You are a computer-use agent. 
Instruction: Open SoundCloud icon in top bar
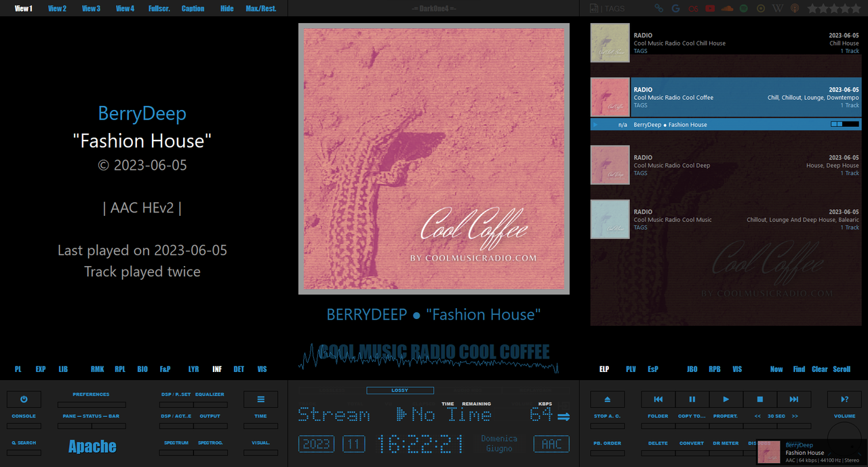pyautogui.click(x=728, y=8)
